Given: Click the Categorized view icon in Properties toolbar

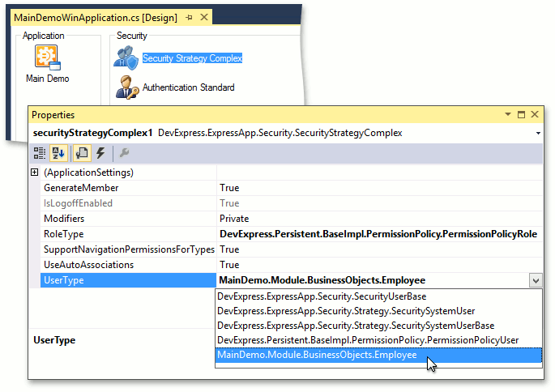Looking at the screenshot, I should pyautogui.click(x=39, y=153).
